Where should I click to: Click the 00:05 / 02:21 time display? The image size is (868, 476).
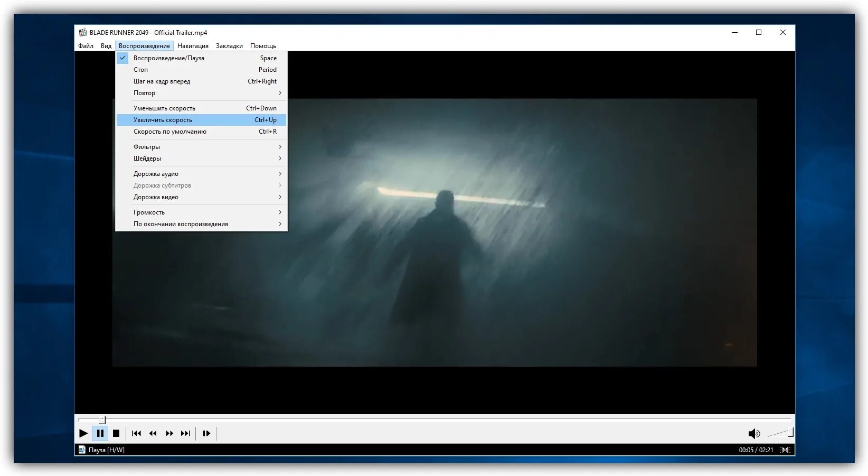click(x=756, y=450)
